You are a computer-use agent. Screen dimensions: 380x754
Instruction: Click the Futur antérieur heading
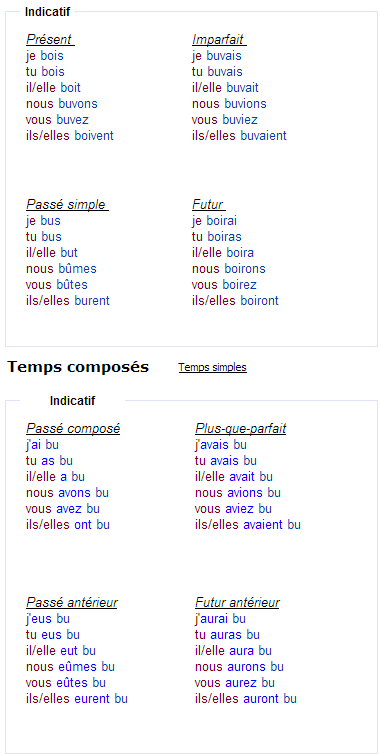[x=237, y=603]
